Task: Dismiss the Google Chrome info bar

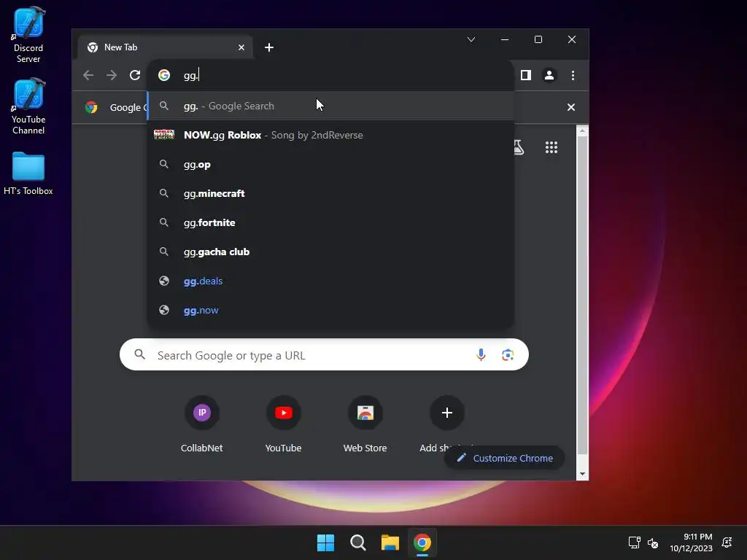Action: pos(570,107)
